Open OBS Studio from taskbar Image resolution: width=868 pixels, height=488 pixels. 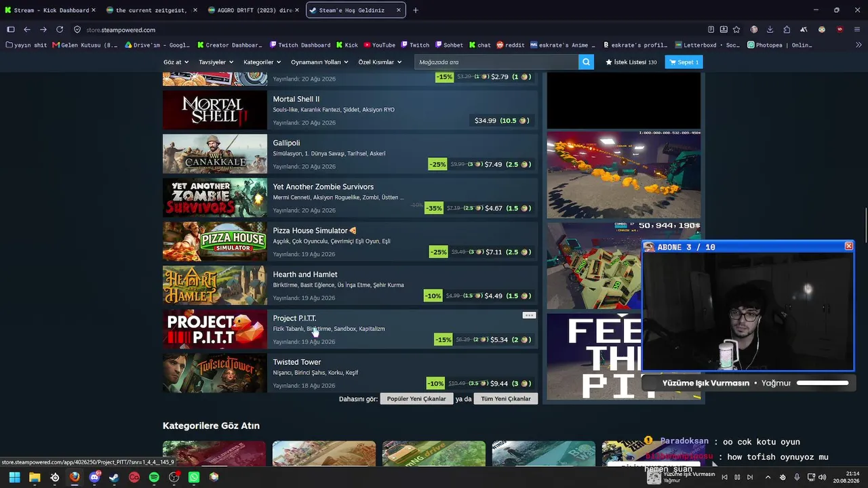coord(174,477)
